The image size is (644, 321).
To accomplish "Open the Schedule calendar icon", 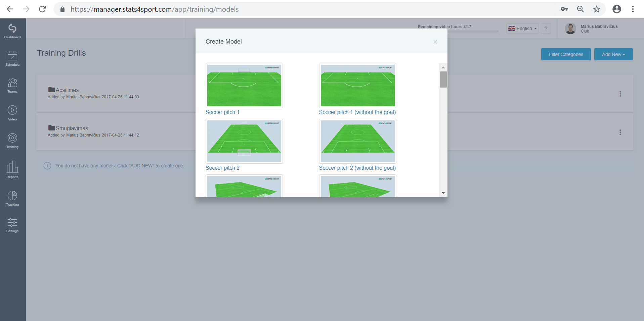I will (x=12, y=58).
